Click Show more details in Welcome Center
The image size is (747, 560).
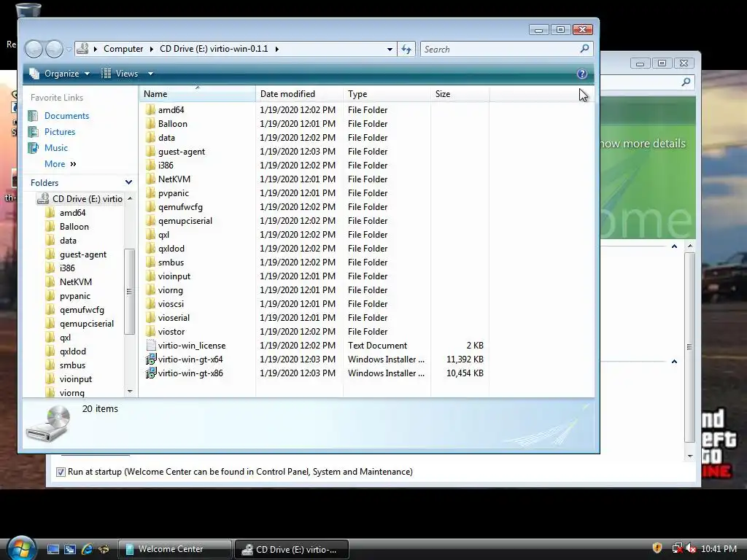pyautogui.click(x=643, y=144)
